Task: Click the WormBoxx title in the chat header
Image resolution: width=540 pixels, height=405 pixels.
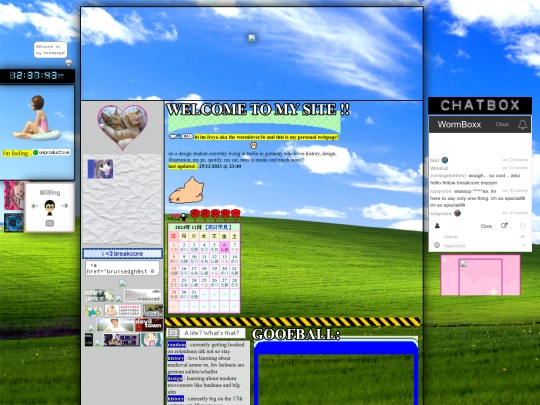Action: tap(459, 124)
